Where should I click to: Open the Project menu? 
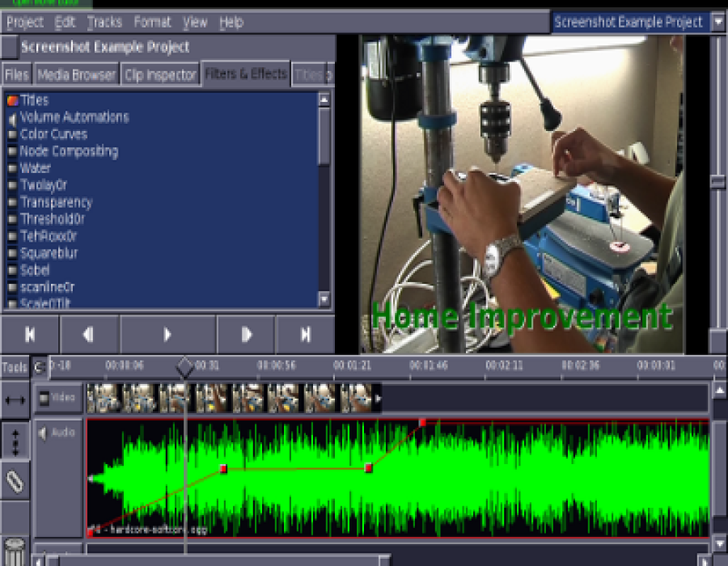[x=25, y=22]
